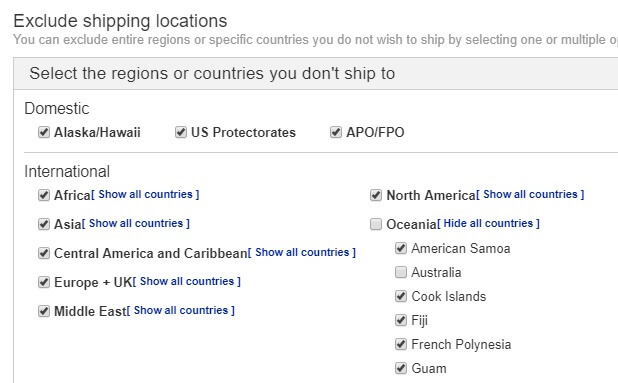618x383 pixels.
Task: Uncheck the Alaska/Hawaii checkbox
Action: [44, 132]
